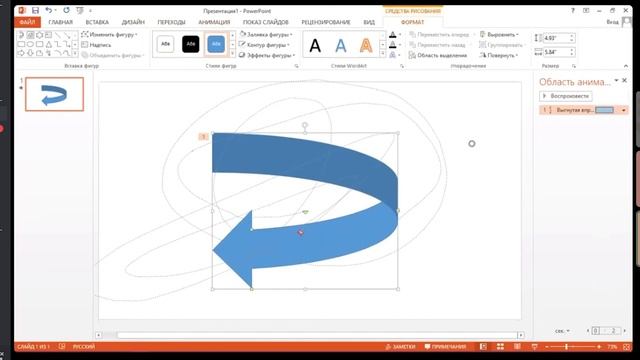
Task: Close the animation pane
Action: pos(625,80)
